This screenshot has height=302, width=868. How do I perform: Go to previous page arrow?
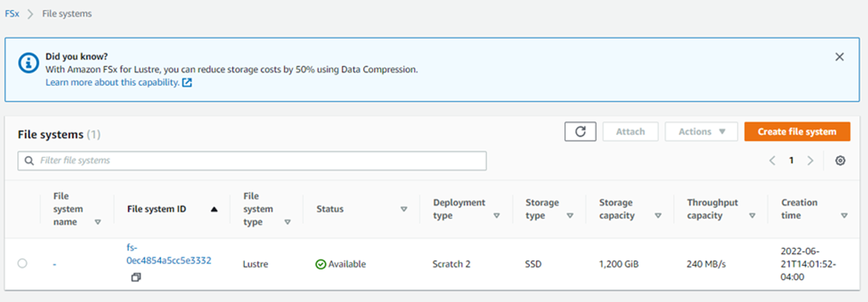click(772, 160)
